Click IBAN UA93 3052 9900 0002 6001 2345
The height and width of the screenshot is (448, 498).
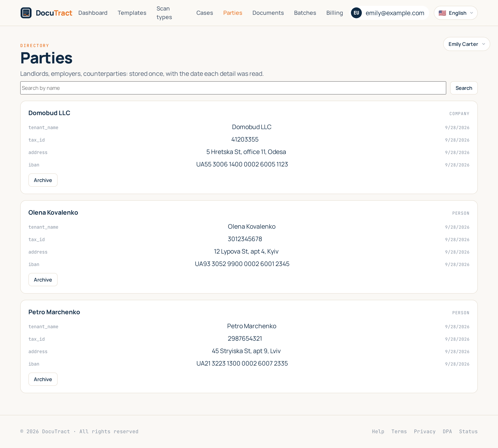(x=242, y=264)
